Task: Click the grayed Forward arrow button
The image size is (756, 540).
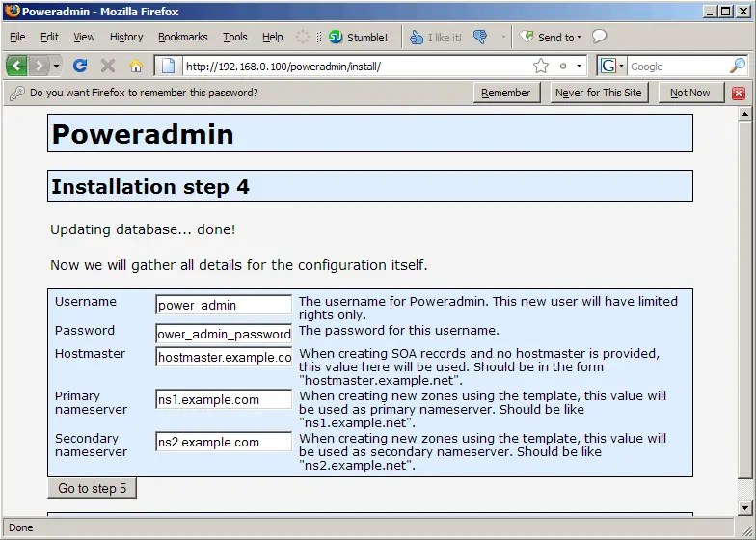Action: tap(40, 66)
